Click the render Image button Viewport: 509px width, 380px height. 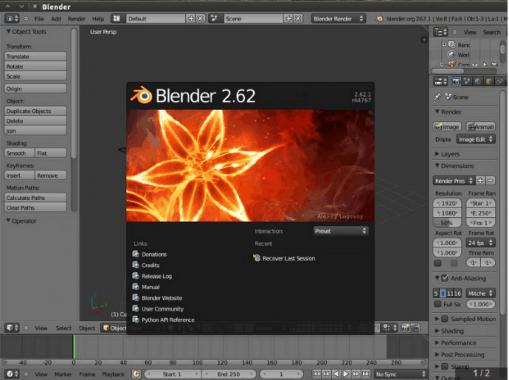(x=447, y=127)
